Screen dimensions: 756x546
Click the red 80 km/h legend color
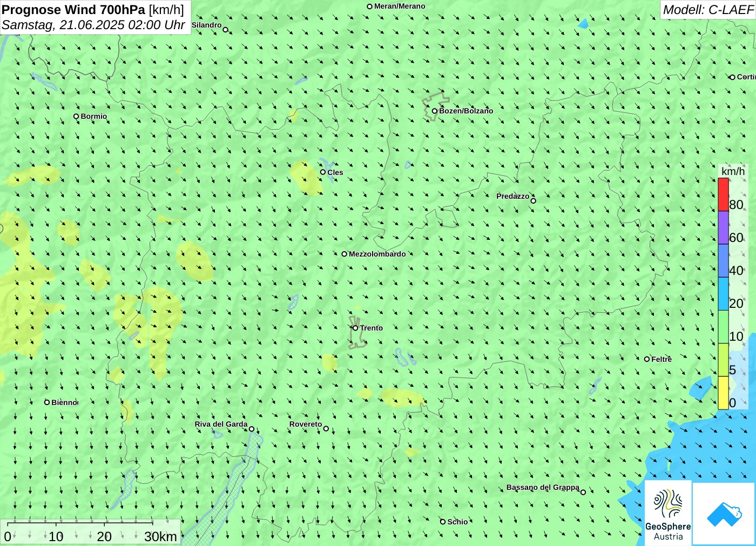click(723, 194)
